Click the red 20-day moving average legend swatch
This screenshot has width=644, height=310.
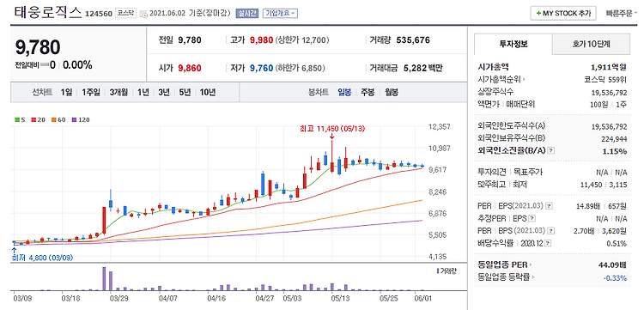click(33, 120)
